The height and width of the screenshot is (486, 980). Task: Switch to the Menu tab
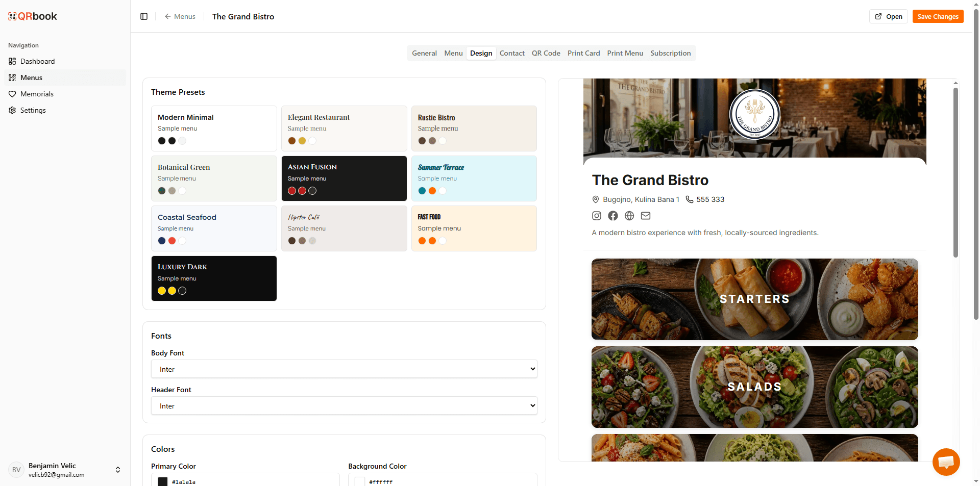[453, 53]
